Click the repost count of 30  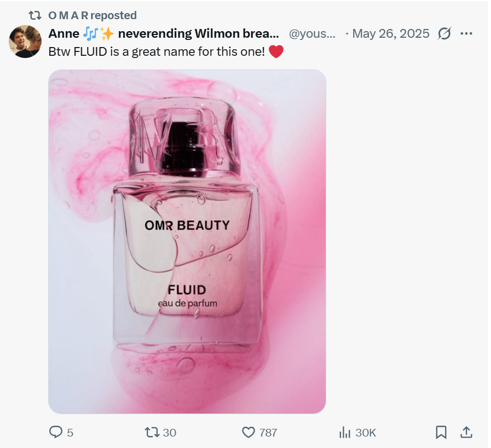click(x=170, y=432)
